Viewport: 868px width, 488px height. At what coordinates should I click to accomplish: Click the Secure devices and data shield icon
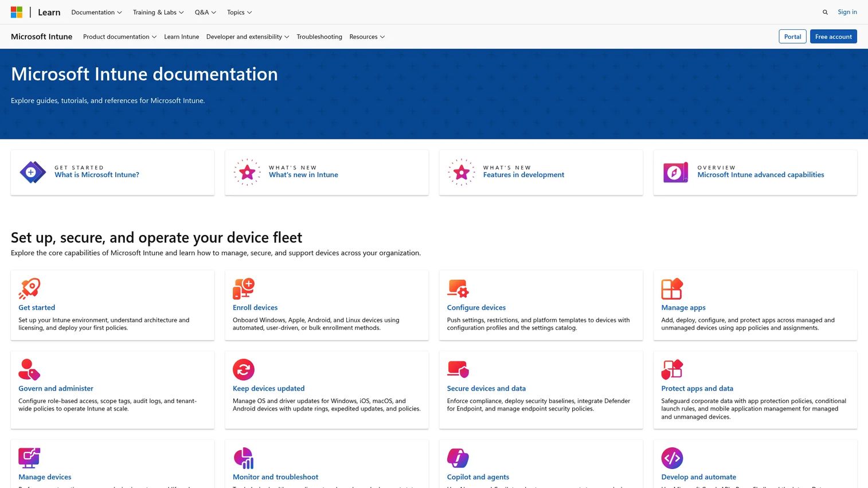click(x=458, y=369)
